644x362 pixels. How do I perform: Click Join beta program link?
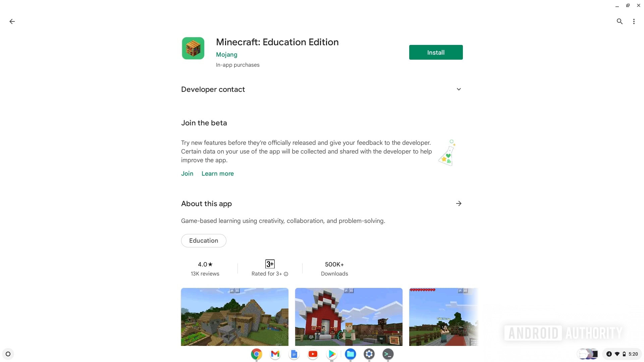pos(187,173)
